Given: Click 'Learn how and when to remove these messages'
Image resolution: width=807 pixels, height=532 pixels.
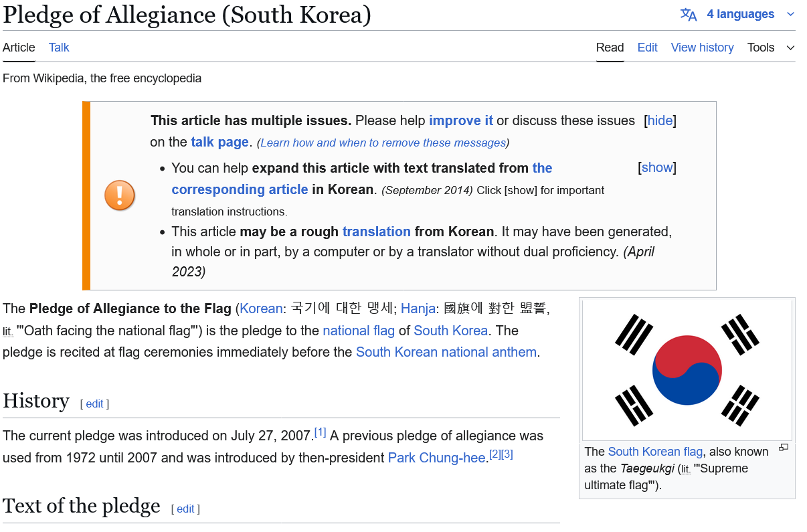Looking at the screenshot, I should pyautogui.click(x=383, y=143).
